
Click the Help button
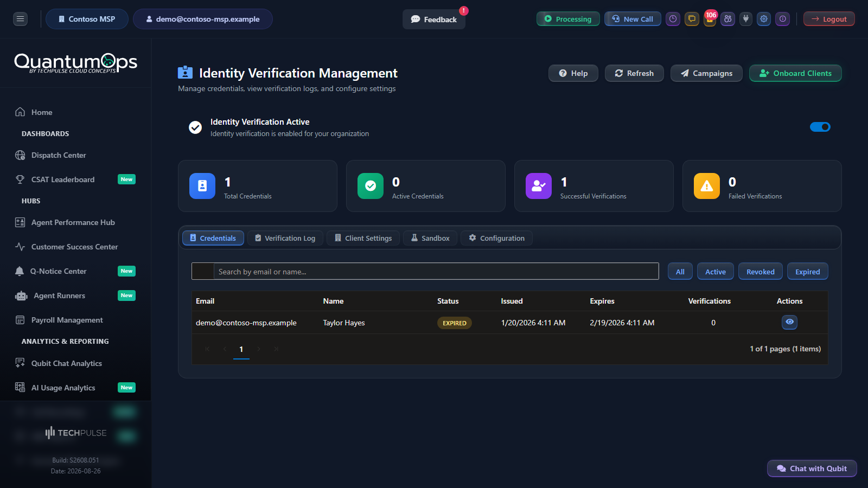tap(573, 73)
